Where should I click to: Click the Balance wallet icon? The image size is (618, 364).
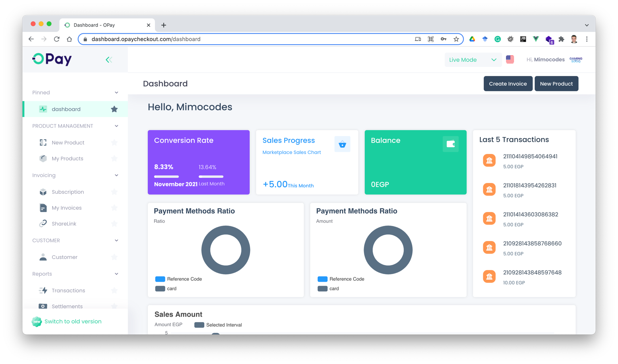[x=451, y=144]
